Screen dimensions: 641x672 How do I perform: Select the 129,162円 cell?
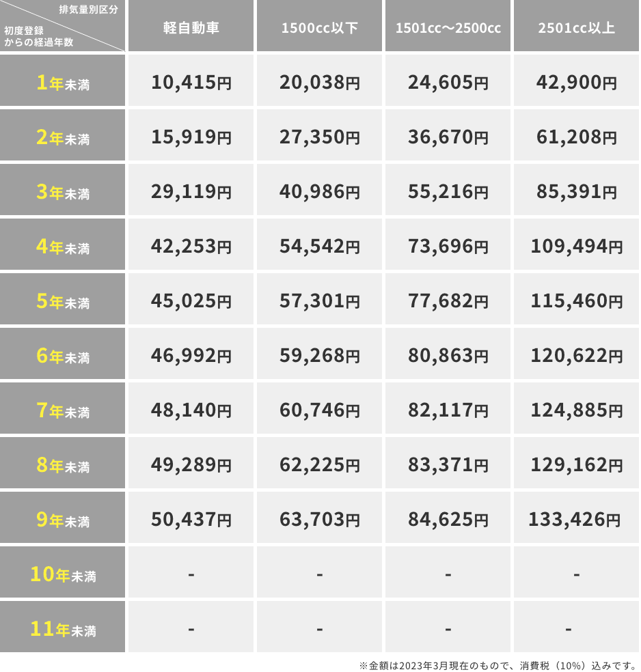(x=577, y=465)
